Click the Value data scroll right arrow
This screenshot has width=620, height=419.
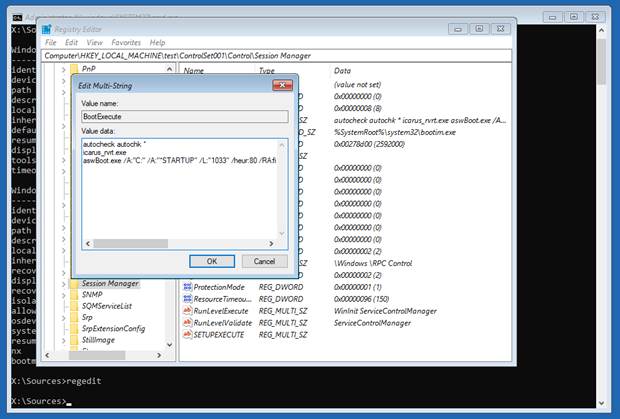(x=271, y=243)
